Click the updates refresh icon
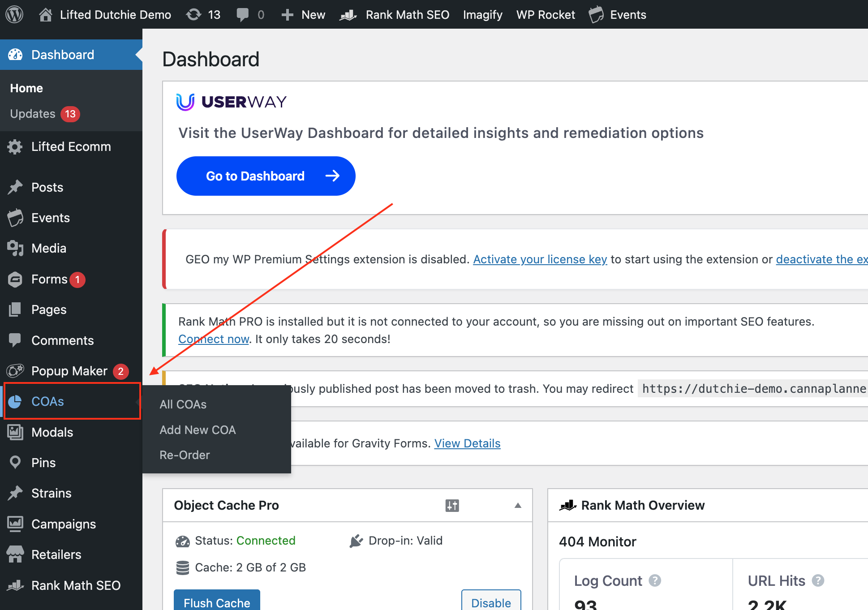The width and height of the screenshot is (868, 610). (x=193, y=14)
